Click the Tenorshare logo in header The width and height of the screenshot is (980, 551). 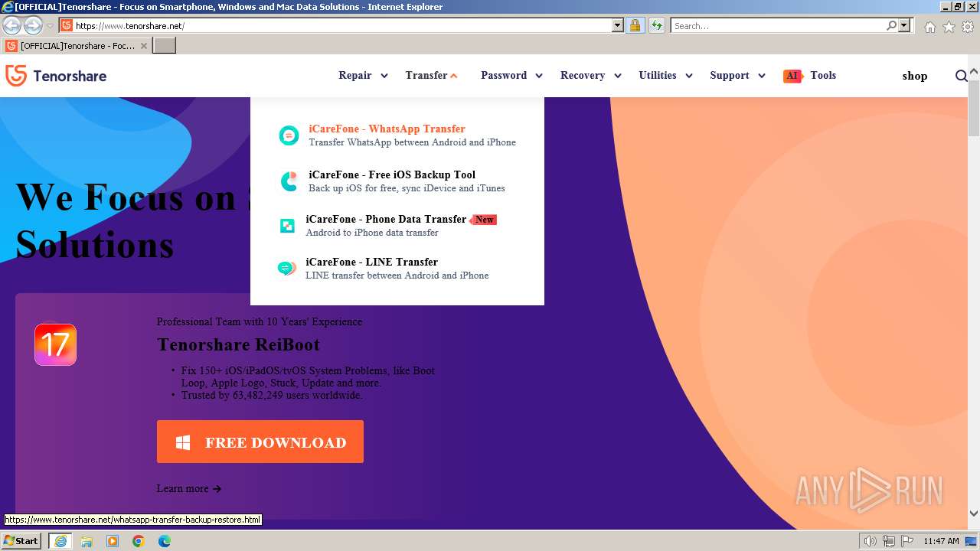point(56,76)
